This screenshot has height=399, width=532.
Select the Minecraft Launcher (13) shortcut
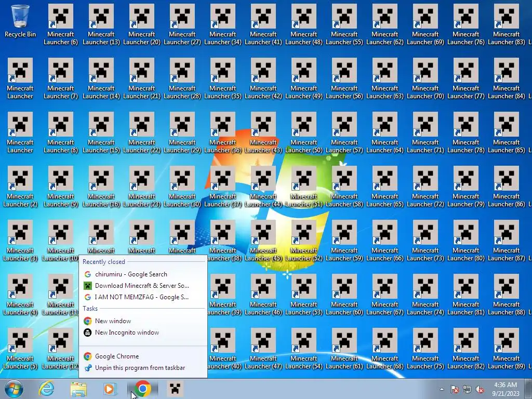(101, 24)
